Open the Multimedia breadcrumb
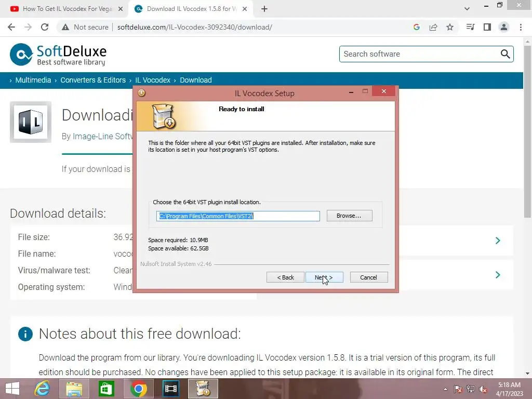 [x=33, y=80]
